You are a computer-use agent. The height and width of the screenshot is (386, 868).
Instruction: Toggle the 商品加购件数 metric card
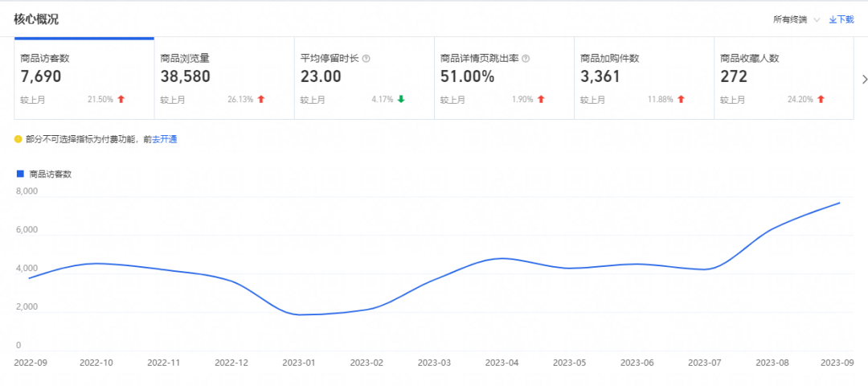643,79
